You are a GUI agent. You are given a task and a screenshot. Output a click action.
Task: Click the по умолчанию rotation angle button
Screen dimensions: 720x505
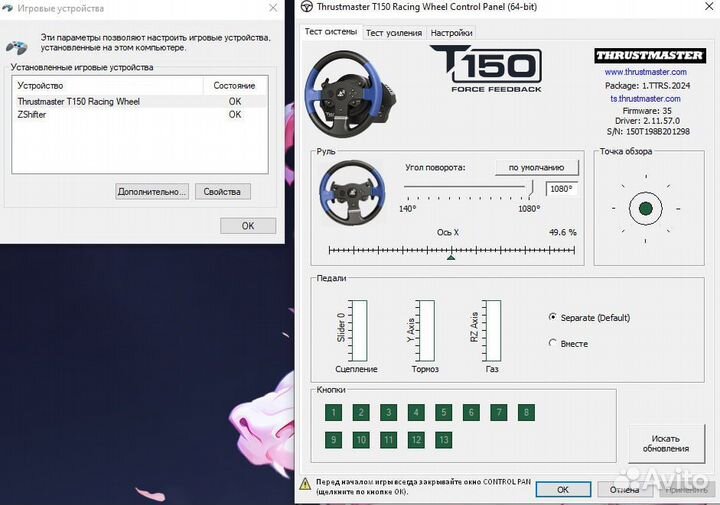(536, 168)
